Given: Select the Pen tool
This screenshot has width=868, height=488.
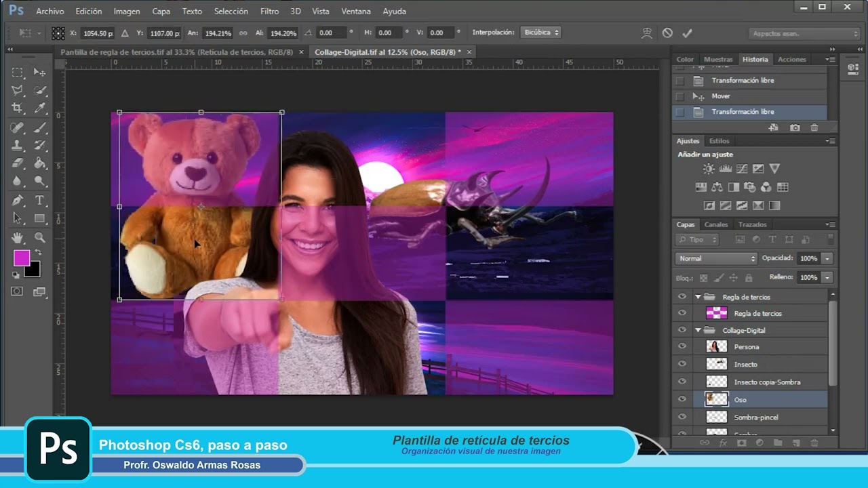Looking at the screenshot, I should point(18,201).
